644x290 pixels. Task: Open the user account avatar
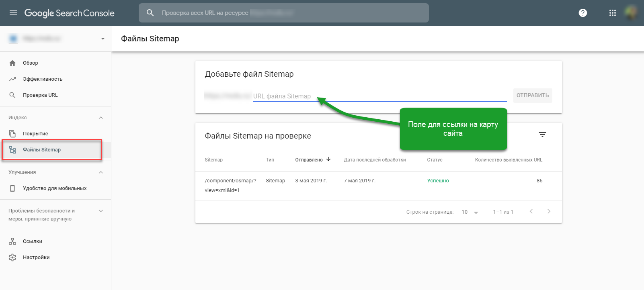632,13
